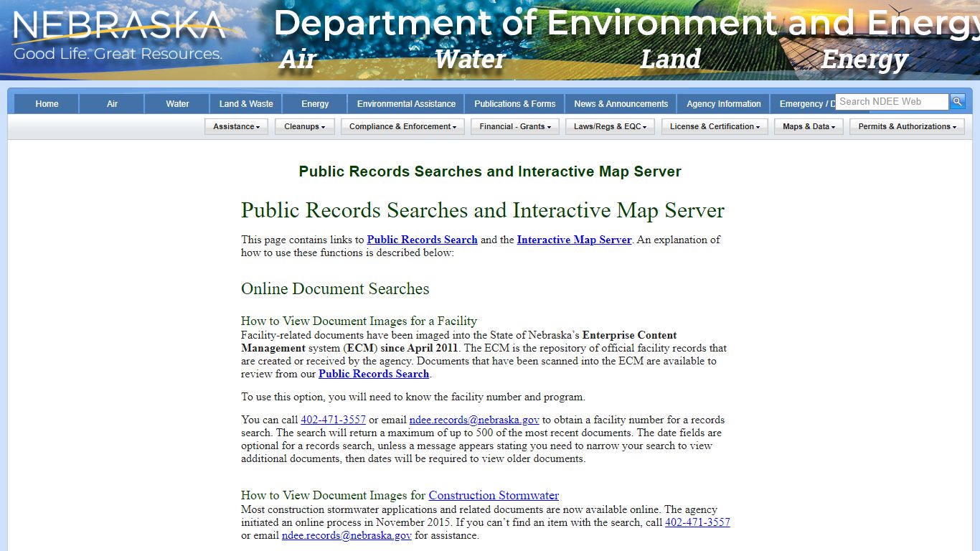Click the Online Document Searches heading
This screenshot has height=551, width=980.
(335, 288)
